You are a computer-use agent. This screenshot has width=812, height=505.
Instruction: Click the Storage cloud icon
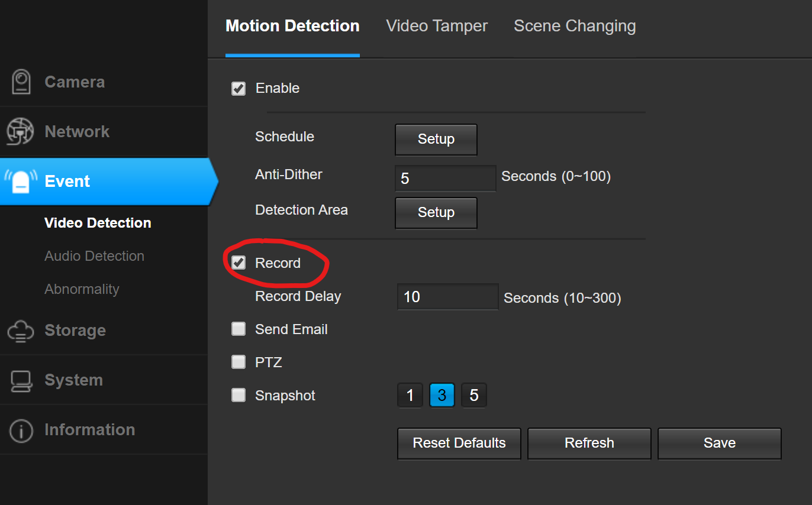(x=21, y=331)
